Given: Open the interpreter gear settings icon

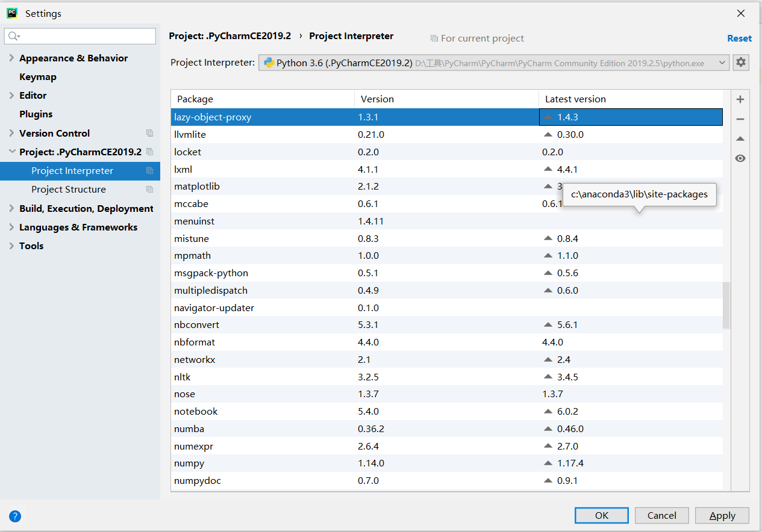Looking at the screenshot, I should point(741,63).
